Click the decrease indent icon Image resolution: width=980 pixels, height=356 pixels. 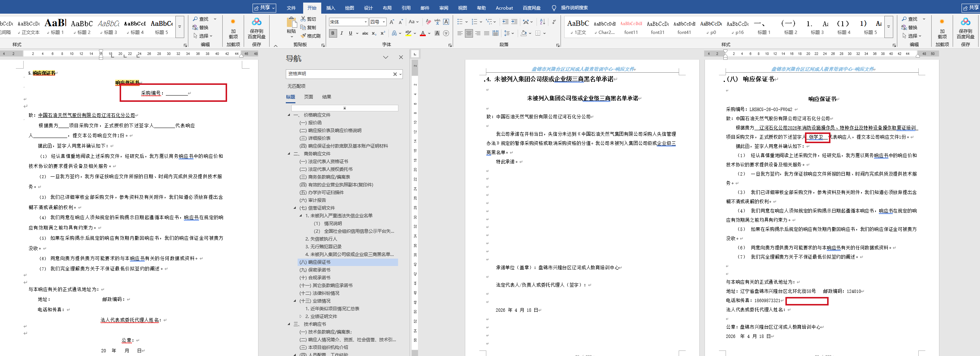[506, 22]
